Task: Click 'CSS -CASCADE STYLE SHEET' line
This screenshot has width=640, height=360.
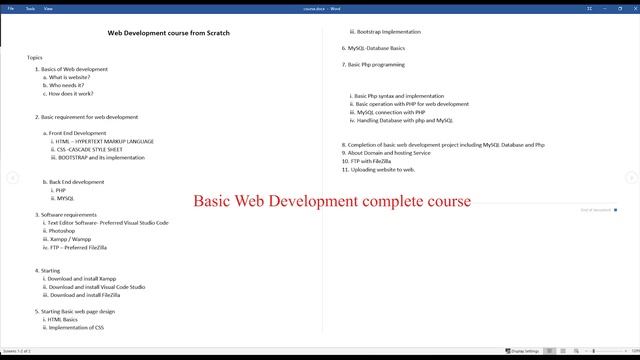Action: pyautogui.click(x=90, y=149)
